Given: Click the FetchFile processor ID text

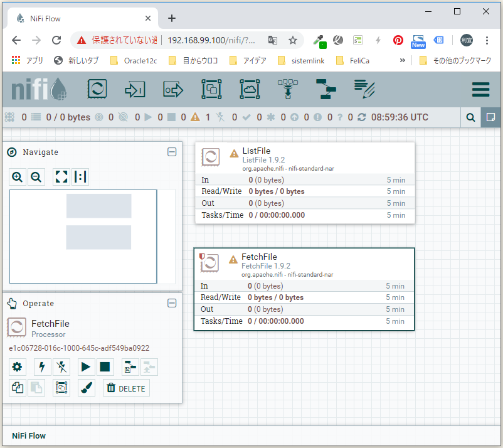Looking at the screenshot, I should click(79, 348).
